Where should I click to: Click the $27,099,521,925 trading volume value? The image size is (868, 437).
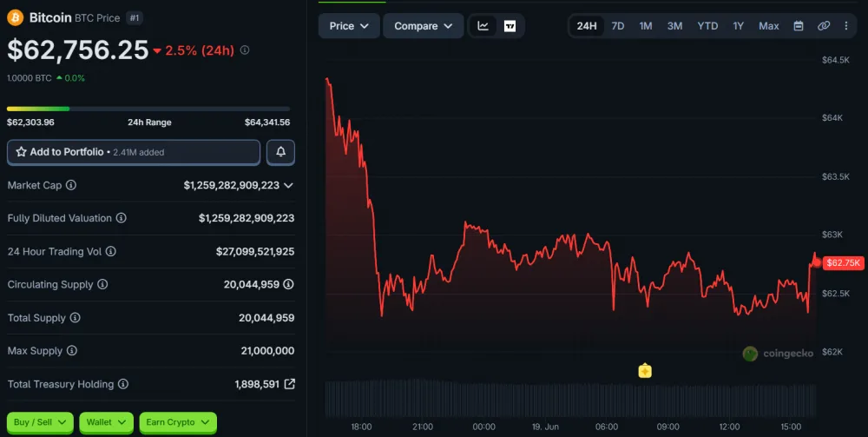[255, 251]
